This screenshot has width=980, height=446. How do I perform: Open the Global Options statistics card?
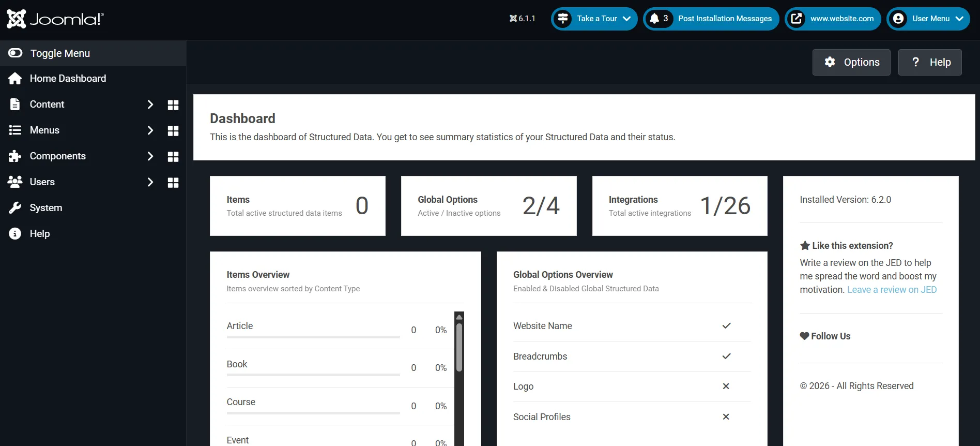(x=489, y=206)
